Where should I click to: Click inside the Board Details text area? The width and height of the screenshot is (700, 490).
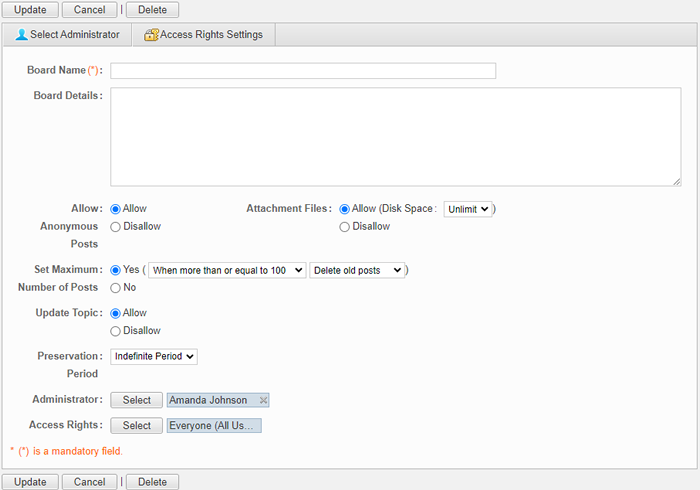[396, 137]
